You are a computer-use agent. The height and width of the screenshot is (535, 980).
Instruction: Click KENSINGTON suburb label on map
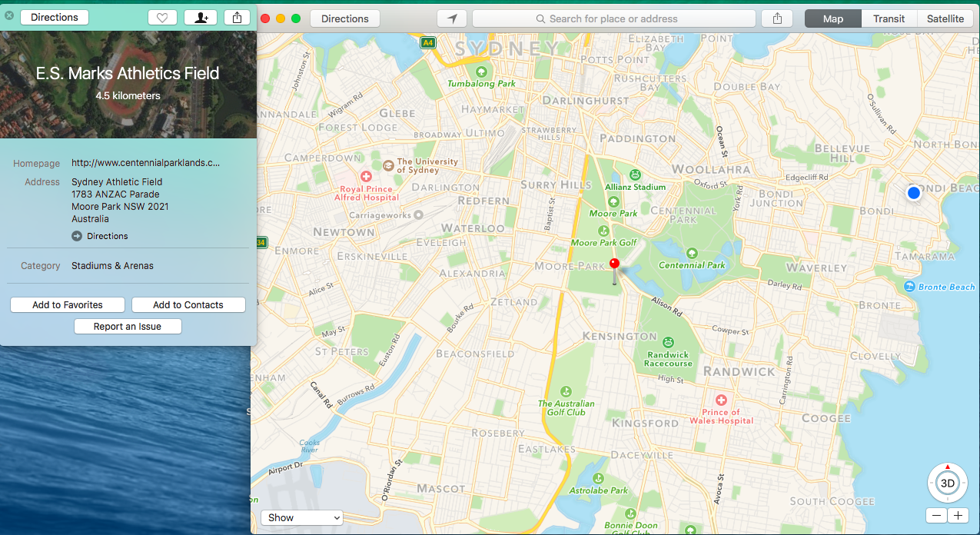point(620,336)
